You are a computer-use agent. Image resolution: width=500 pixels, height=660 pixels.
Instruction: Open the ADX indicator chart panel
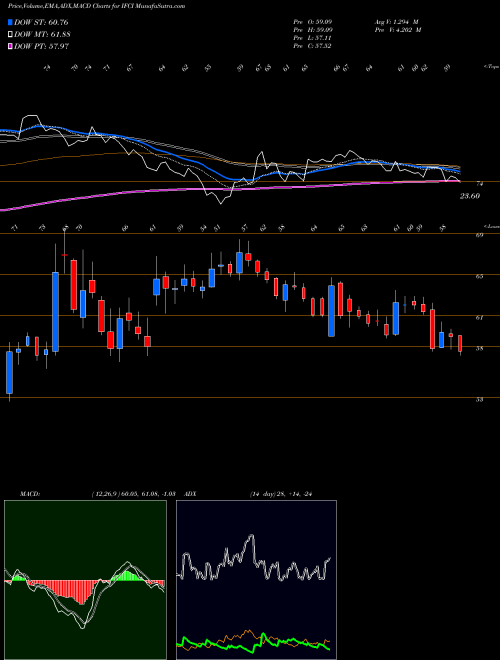point(256,580)
